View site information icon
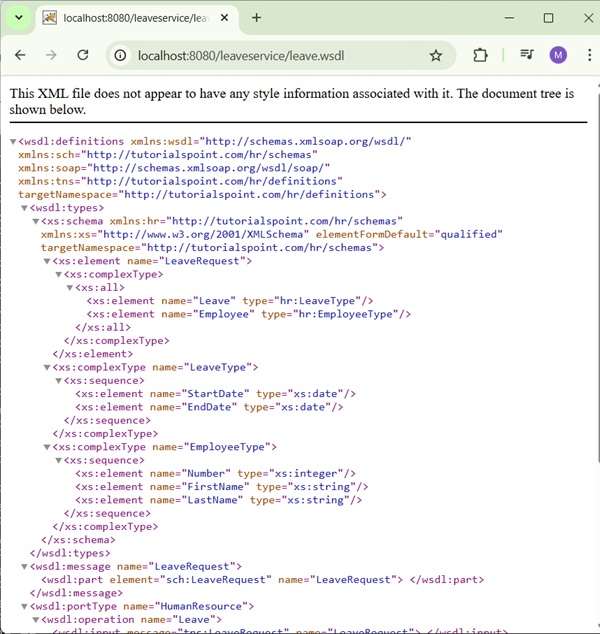Image resolution: width=600 pixels, height=634 pixels. 120,55
